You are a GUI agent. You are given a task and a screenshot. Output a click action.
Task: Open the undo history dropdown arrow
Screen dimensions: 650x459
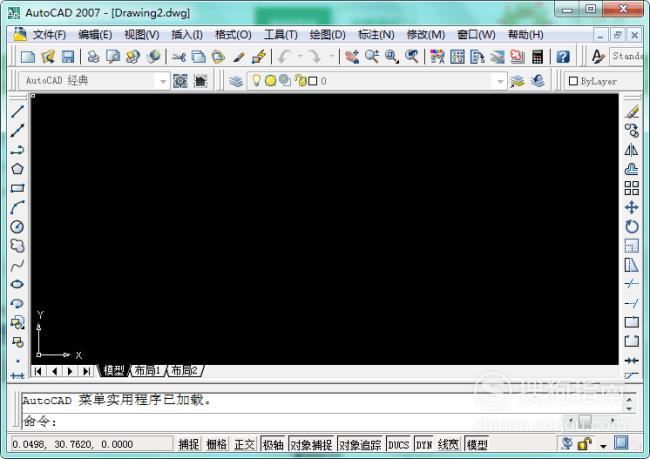[x=300, y=56]
